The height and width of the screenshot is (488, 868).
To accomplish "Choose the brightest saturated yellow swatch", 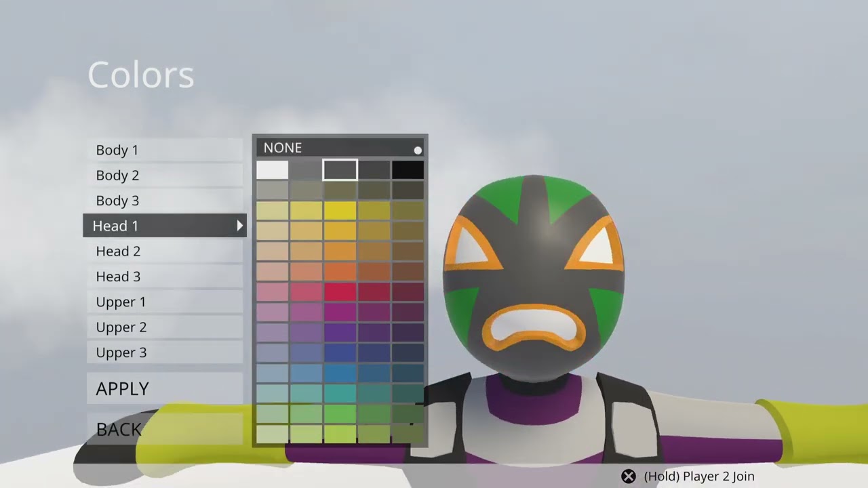I will coord(340,211).
